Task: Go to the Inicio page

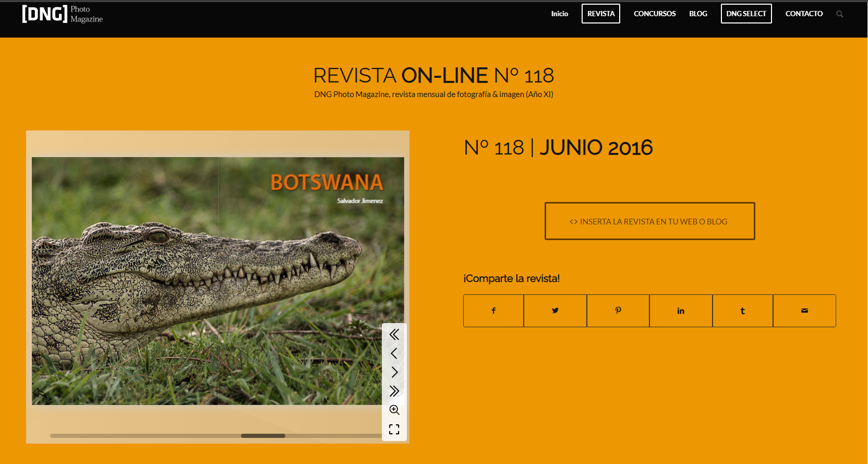Action: click(x=559, y=14)
